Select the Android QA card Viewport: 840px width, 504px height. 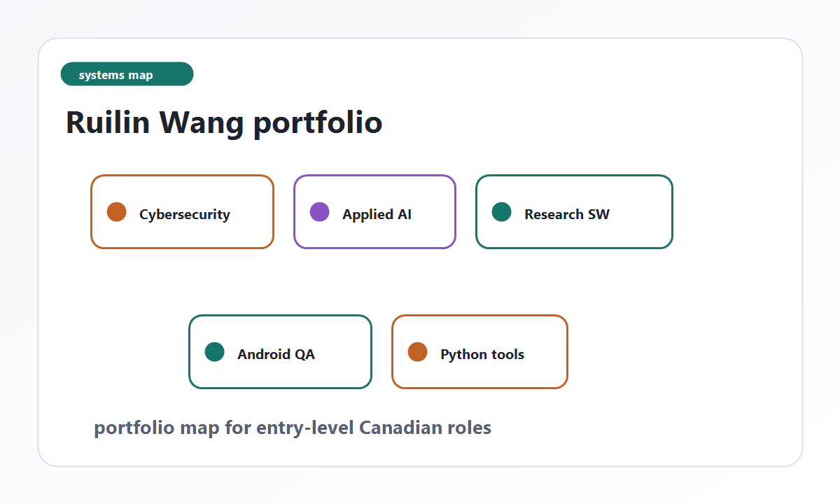pos(280,351)
